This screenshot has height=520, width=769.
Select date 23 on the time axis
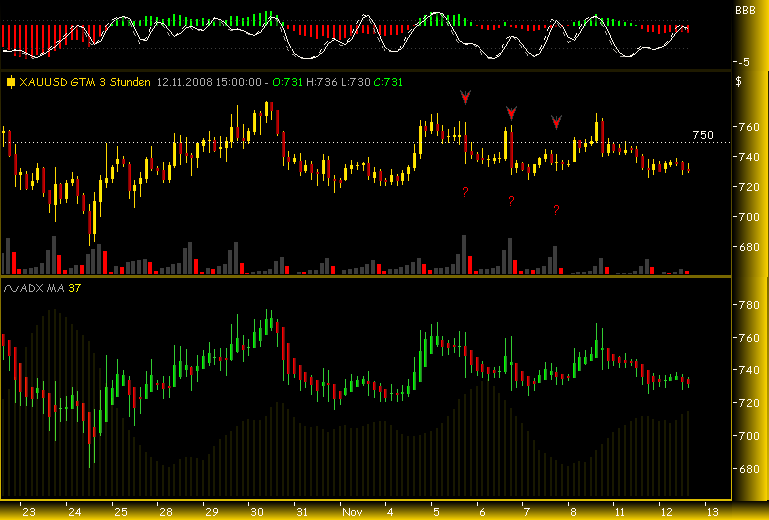click(29, 512)
